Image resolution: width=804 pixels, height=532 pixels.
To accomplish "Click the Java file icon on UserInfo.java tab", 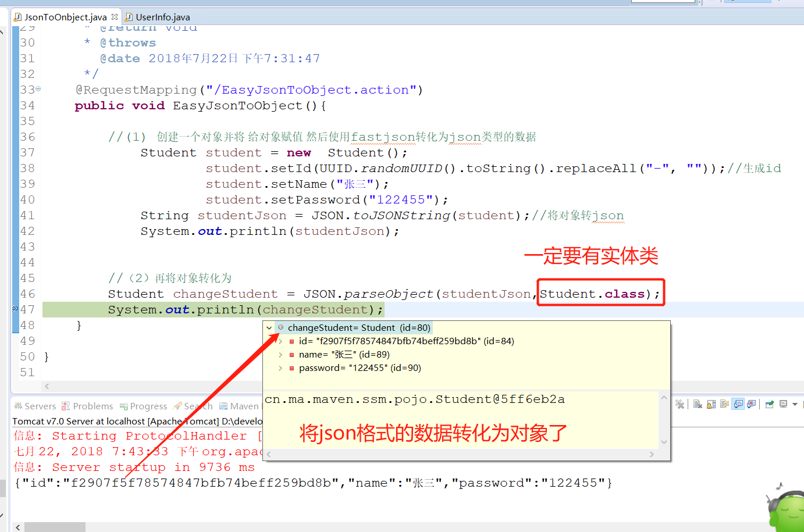I will [129, 16].
